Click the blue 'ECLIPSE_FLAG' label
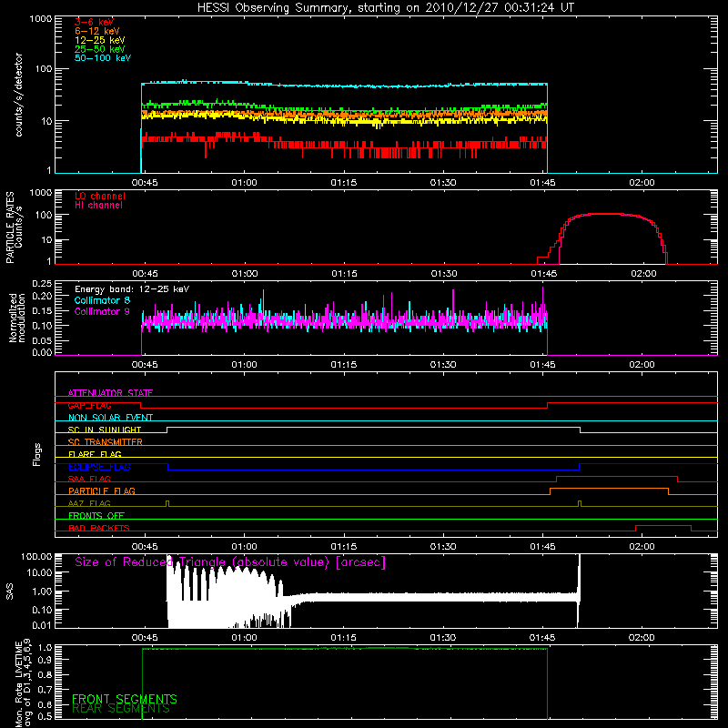 coord(99,467)
